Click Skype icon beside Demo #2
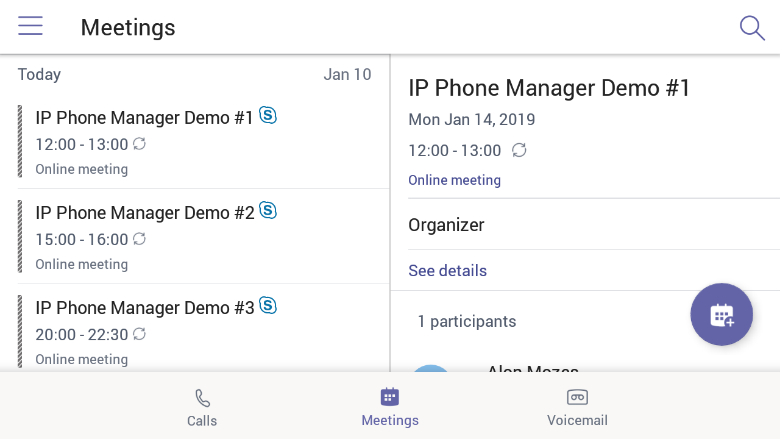The width and height of the screenshot is (780, 439). click(x=268, y=211)
